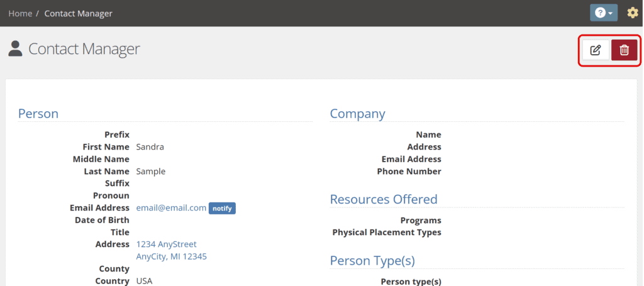Click the edit contact pencil icon
This screenshot has height=286, width=644.
coord(596,50)
